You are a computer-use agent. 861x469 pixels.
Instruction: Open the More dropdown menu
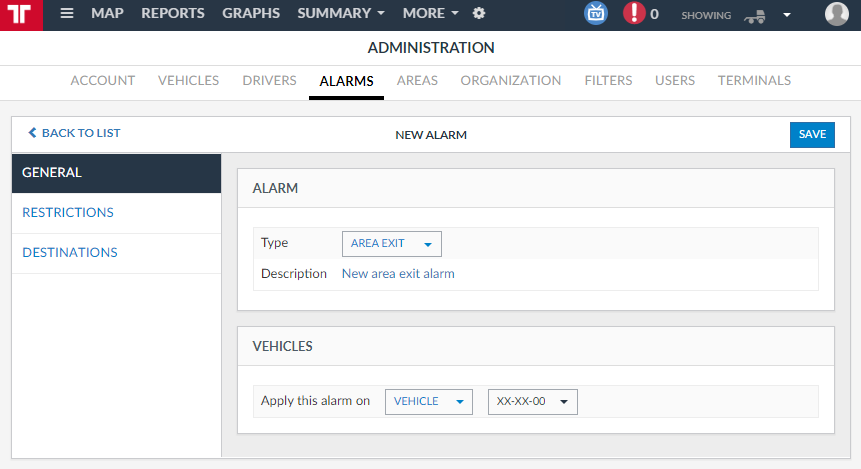tap(430, 13)
